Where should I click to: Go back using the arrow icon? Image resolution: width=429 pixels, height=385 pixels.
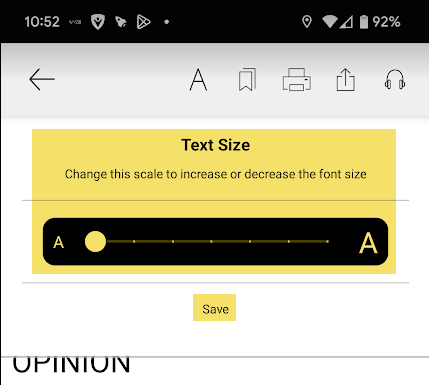[x=42, y=79]
